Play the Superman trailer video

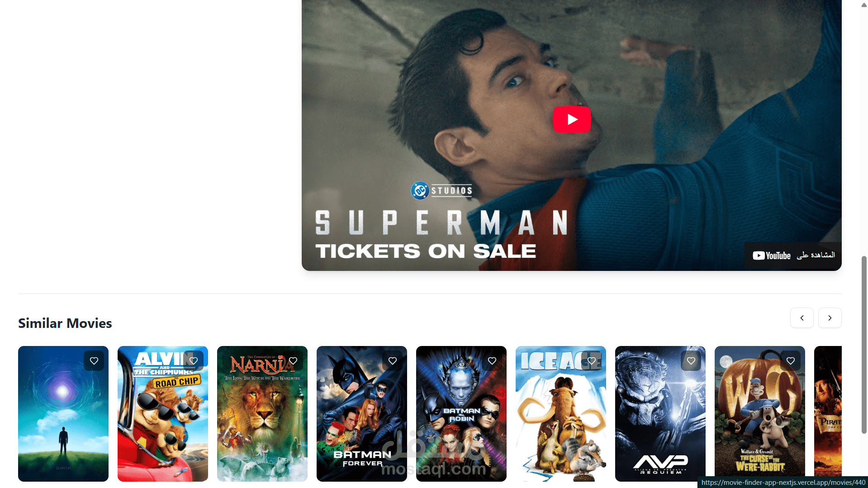[572, 119]
